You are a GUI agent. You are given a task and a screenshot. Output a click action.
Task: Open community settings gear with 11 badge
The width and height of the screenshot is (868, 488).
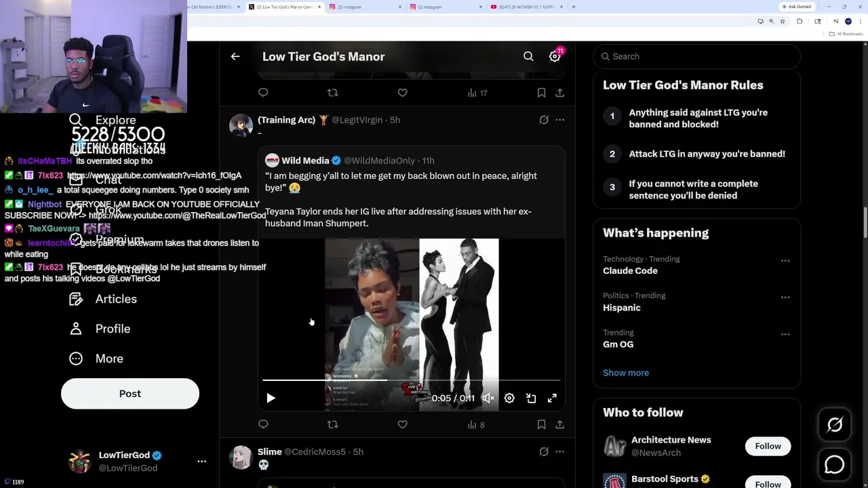coord(555,57)
